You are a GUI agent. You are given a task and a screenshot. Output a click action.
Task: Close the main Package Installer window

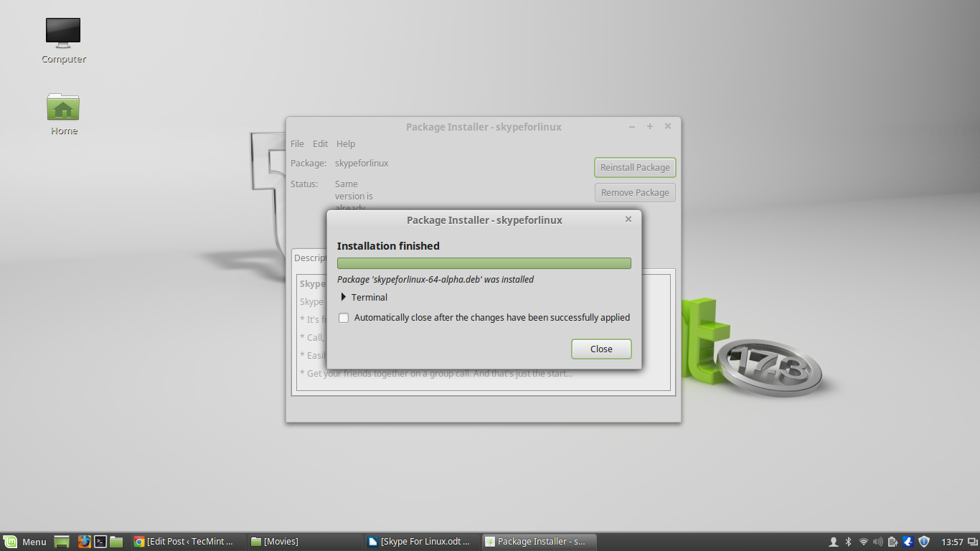pyautogui.click(x=668, y=126)
